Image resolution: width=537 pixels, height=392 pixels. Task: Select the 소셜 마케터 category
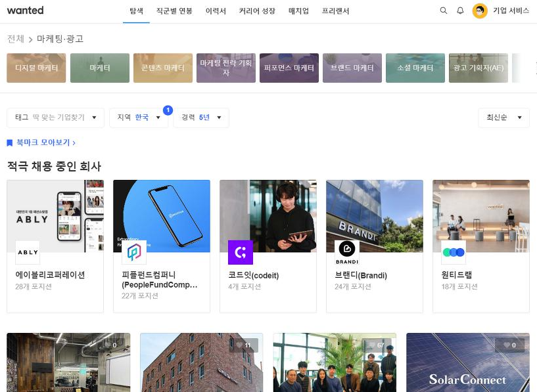[x=415, y=68]
